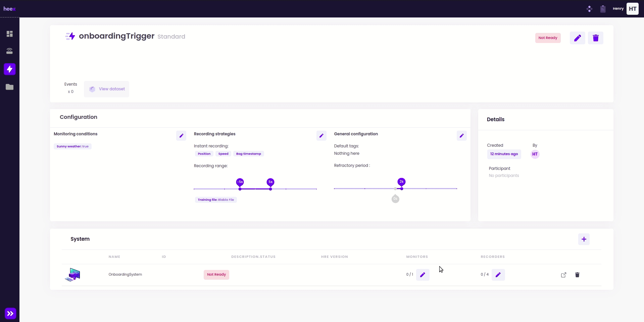The image size is (644, 322).
Task: Open the HT user avatar menu
Action: pos(633,9)
